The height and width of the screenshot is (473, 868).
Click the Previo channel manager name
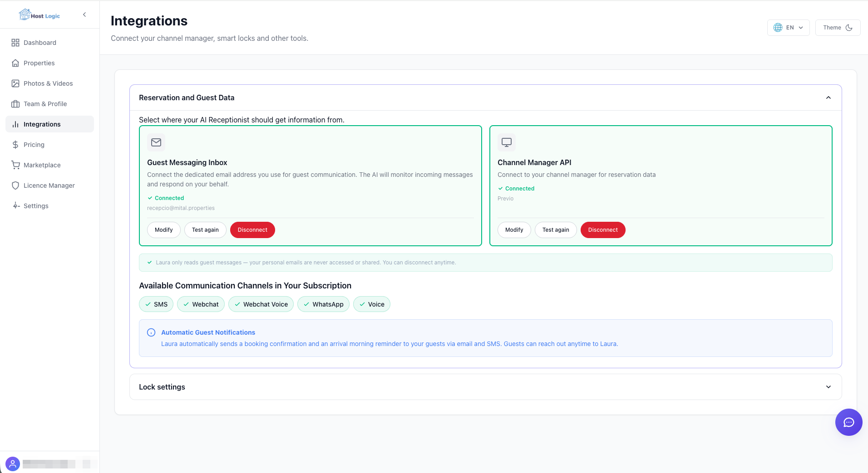505,199
